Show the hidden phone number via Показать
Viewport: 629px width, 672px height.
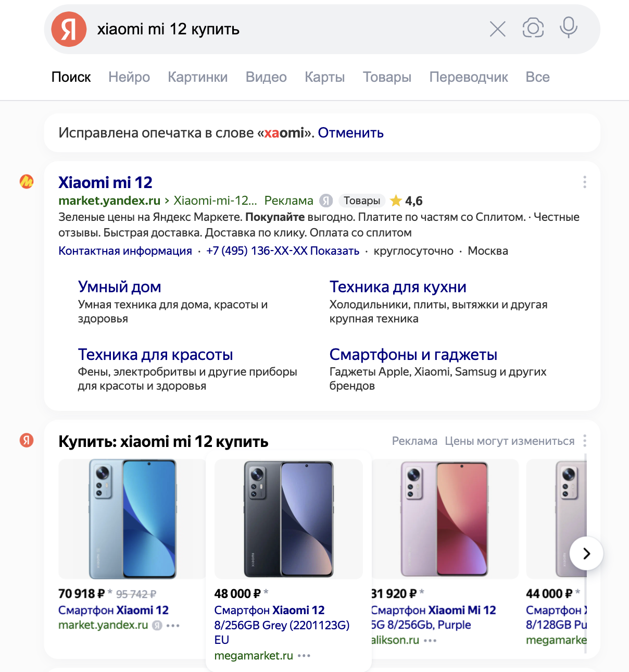click(x=334, y=251)
